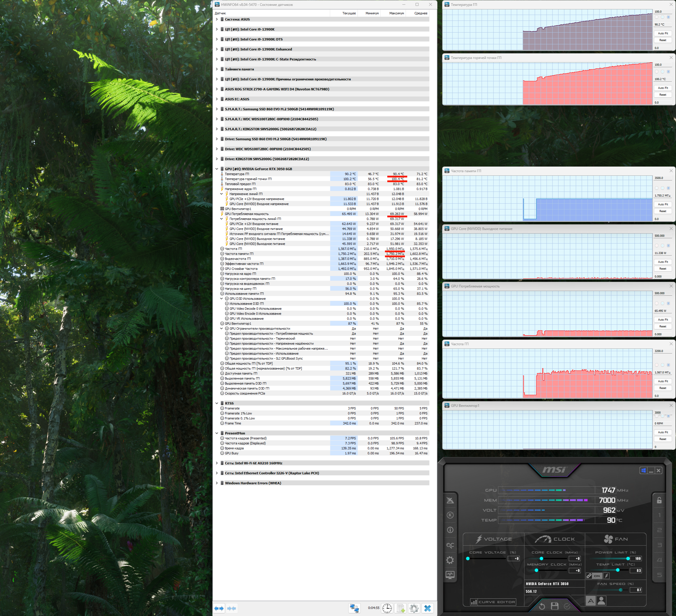Toggle power and temp limit link
Screen dimensions: 676x616
(589, 576)
